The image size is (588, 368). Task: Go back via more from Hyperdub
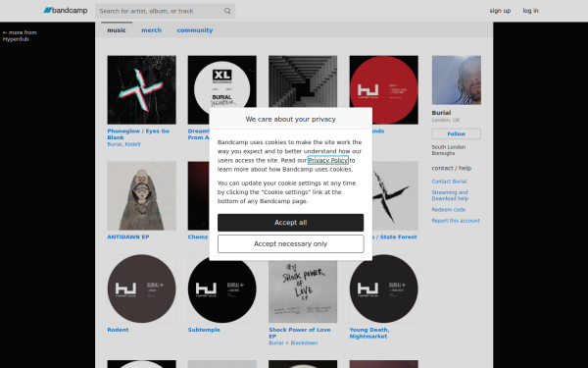point(20,35)
